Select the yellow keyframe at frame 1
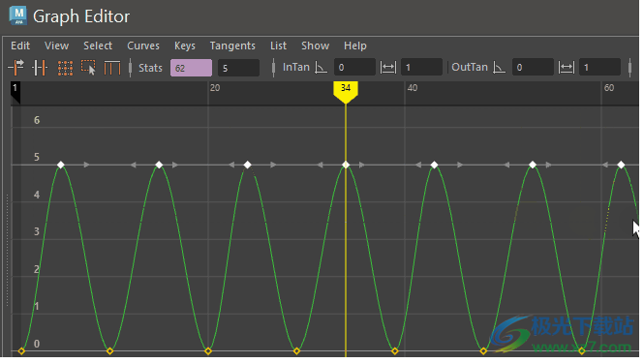Screen dimensions: 644x363 pyautogui.click(x=21, y=351)
